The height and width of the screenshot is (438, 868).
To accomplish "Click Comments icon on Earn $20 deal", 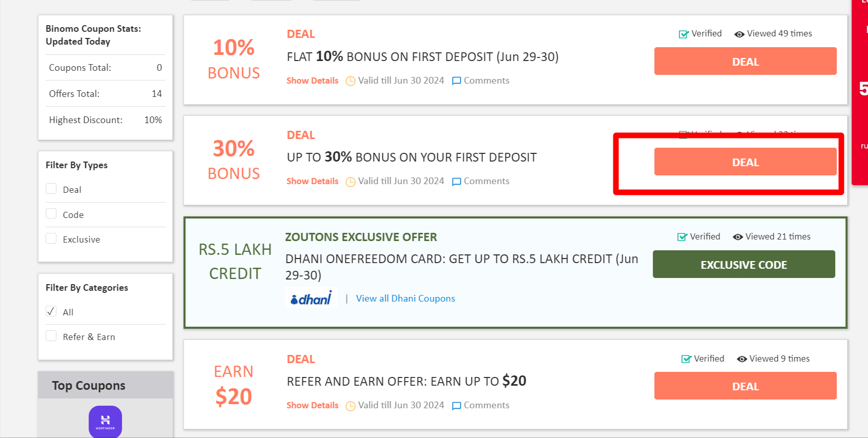I will tap(457, 406).
